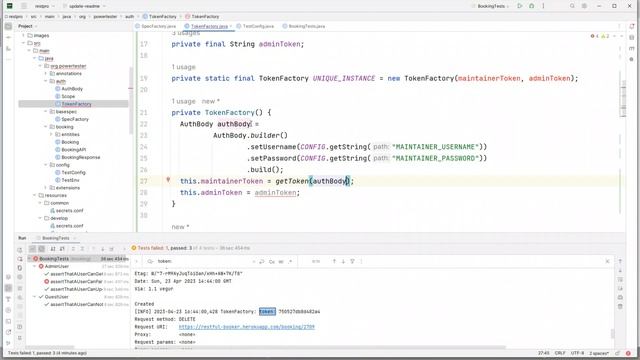Viewport: 640px width, 360px height.
Task: Click line separator CRLF in status bar
Action: pos(560,353)
